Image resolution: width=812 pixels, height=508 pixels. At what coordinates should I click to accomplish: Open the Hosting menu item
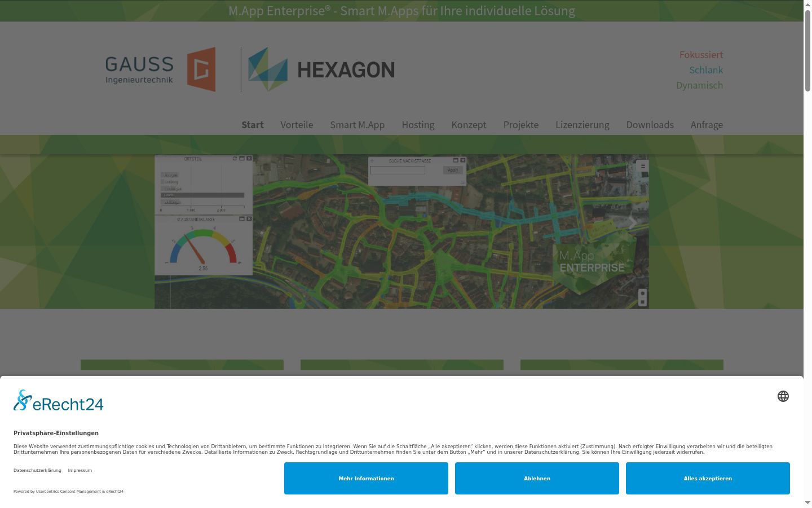click(418, 125)
